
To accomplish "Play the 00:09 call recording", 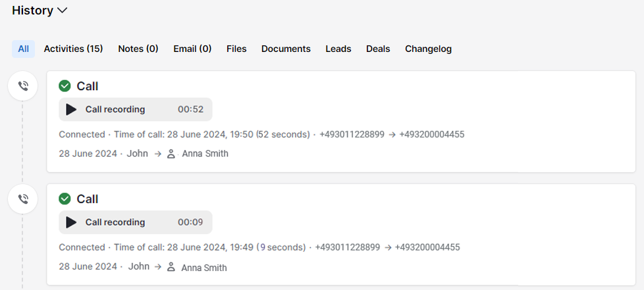I will point(72,222).
